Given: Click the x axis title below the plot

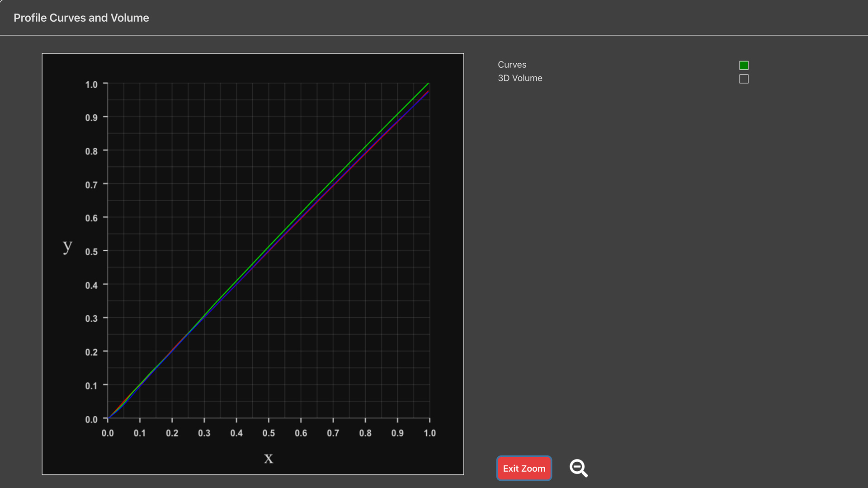Looking at the screenshot, I should point(269,458).
